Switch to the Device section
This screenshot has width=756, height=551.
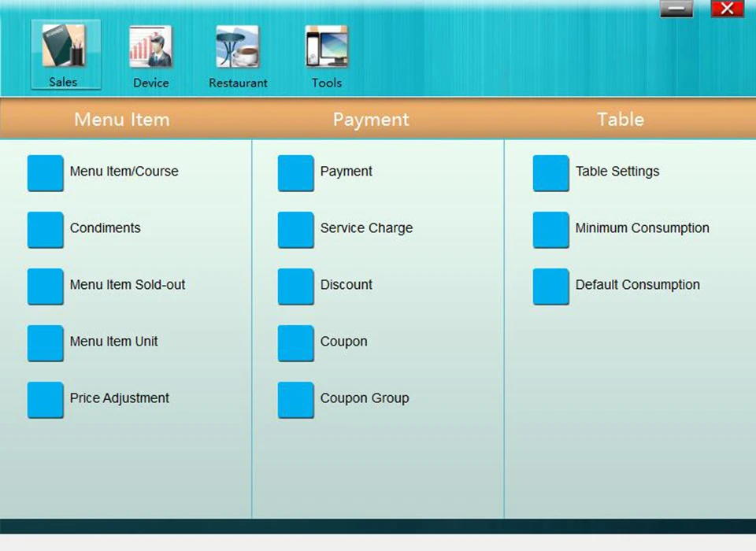[x=151, y=56]
